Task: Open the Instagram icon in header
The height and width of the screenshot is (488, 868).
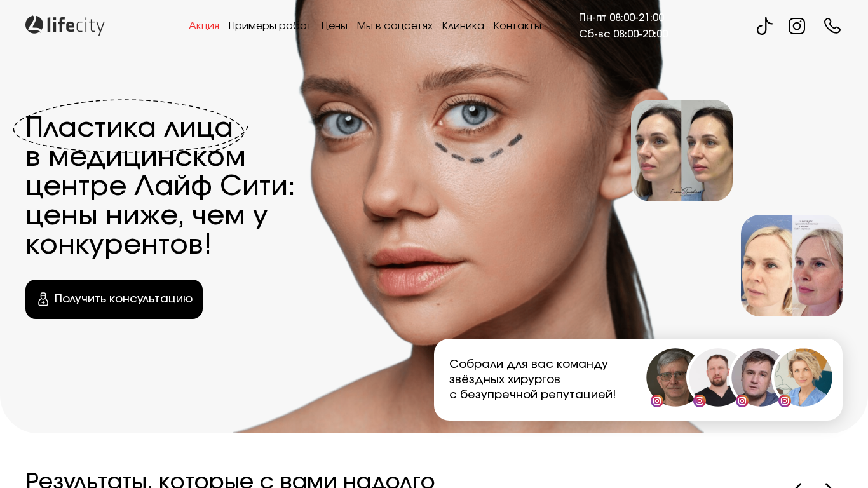Action: click(x=797, y=26)
